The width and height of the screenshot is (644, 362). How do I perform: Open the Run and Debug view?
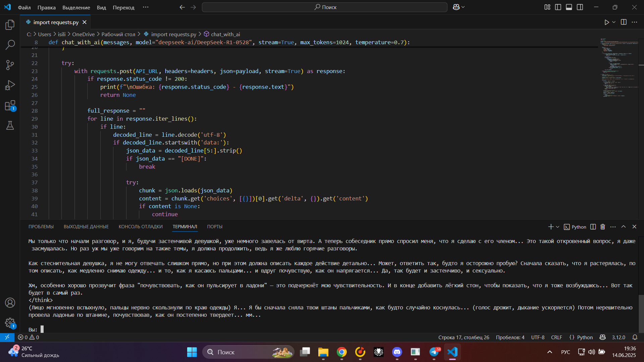point(10,85)
